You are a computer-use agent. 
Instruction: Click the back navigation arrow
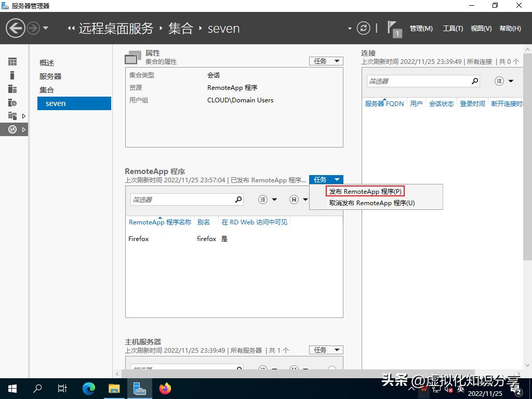coord(16,28)
